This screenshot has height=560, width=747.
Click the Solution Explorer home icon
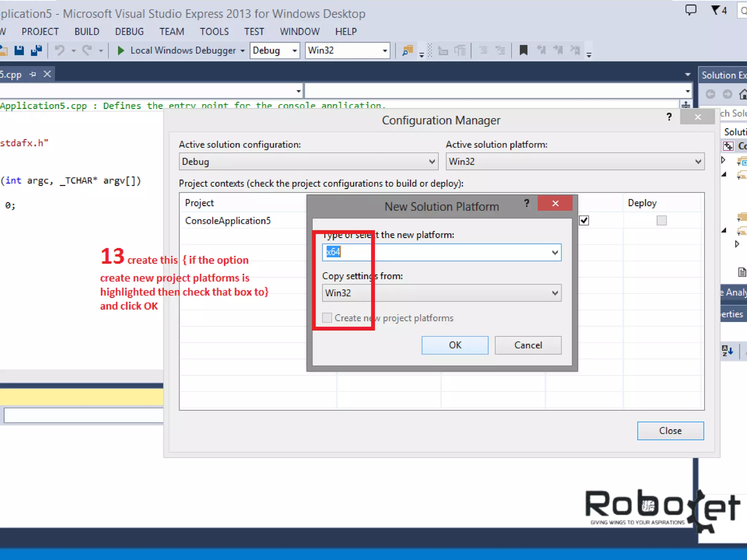[x=743, y=94]
